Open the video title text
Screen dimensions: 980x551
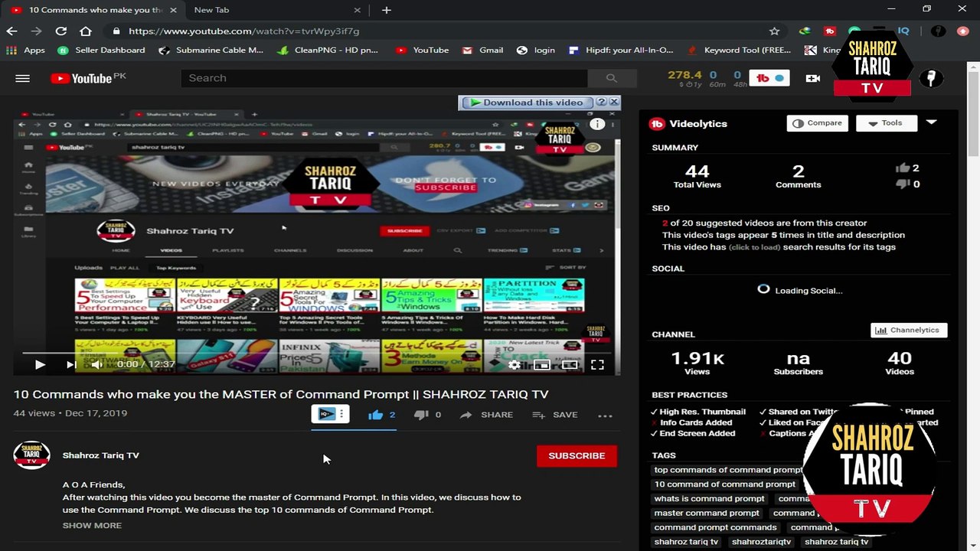[281, 394]
